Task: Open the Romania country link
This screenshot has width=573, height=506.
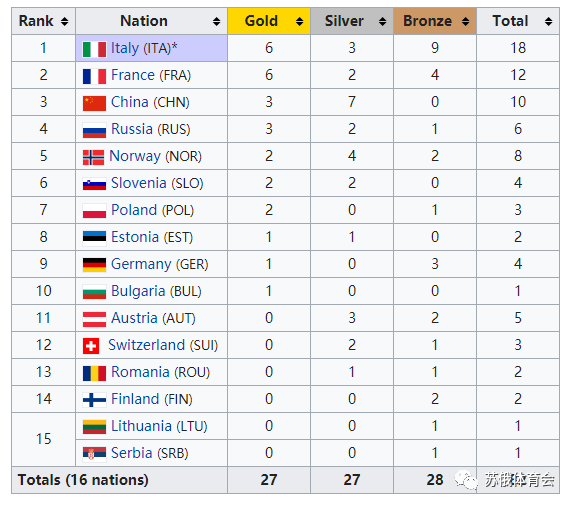Action: coord(140,372)
